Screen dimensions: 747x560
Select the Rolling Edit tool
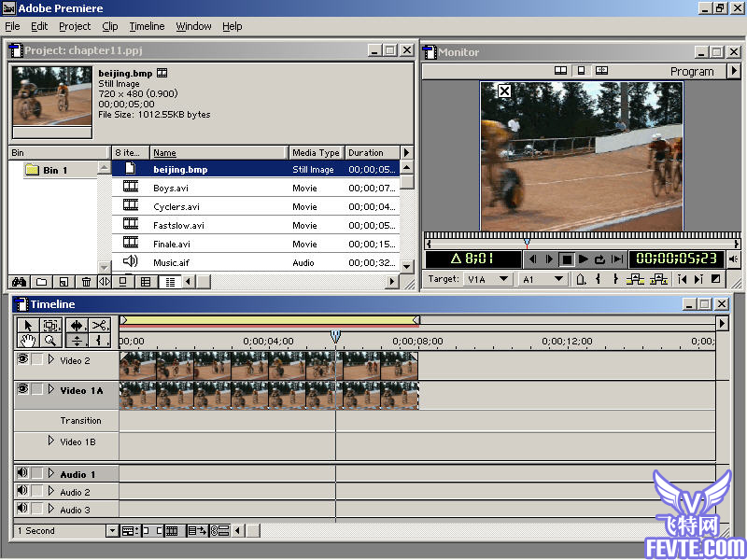(x=77, y=326)
